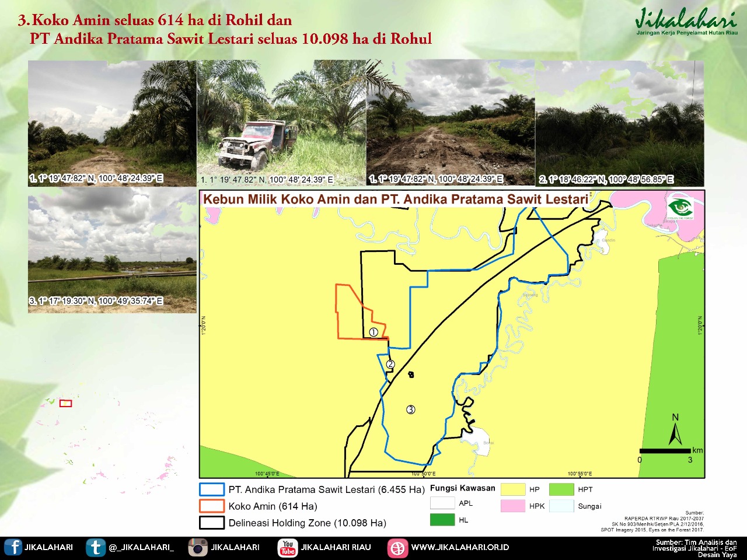Viewport: 747px width, 560px height.
Task: Open the dark palm plantation photo
Action: pos(620,123)
